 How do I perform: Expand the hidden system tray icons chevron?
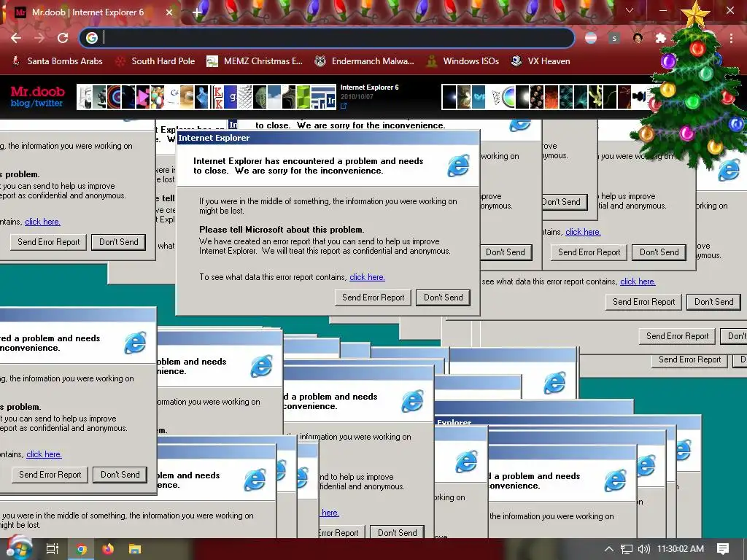pyautogui.click(x=609, y=549)
